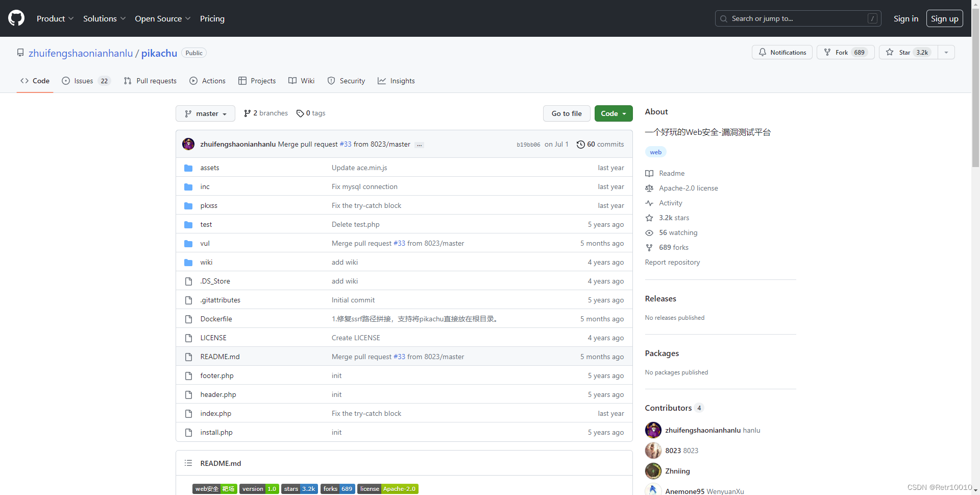980x495 pixels.
Task: Click the Sign up button
Action: pyautogui.click(x=945, y=18)
